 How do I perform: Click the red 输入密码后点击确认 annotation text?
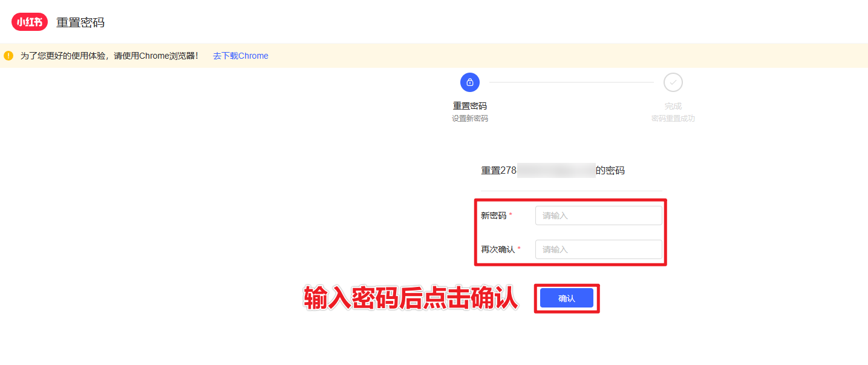pos(411,298)
